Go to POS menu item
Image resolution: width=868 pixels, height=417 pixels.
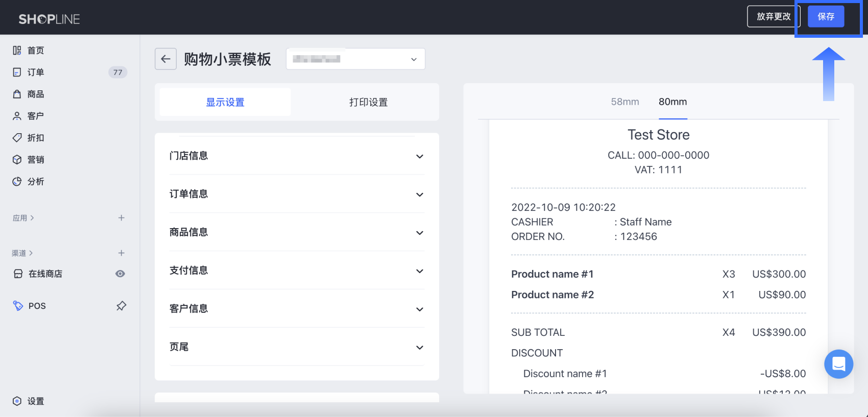37,306
